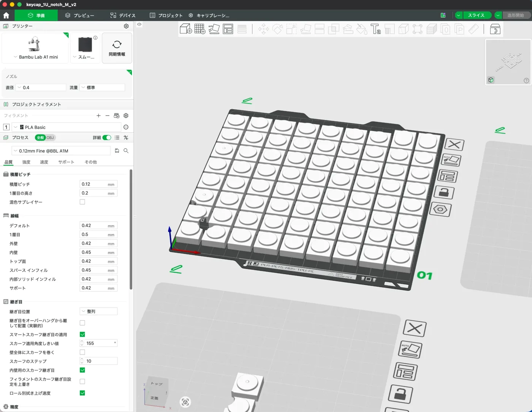The height and width of the screenshot is (412, 532).
Task: Toggle the 詳細 advanced mode switch
Action: (107, 138)
